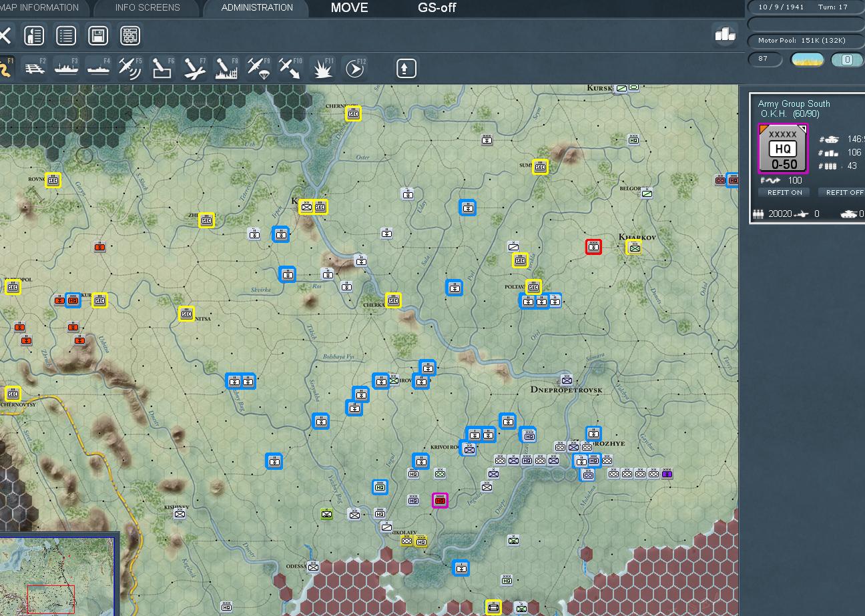Image resolution: width=865 pixels, height=616 pixels.
Task: Select the ADMINISTRATION tab
Action: pos(257,8)
